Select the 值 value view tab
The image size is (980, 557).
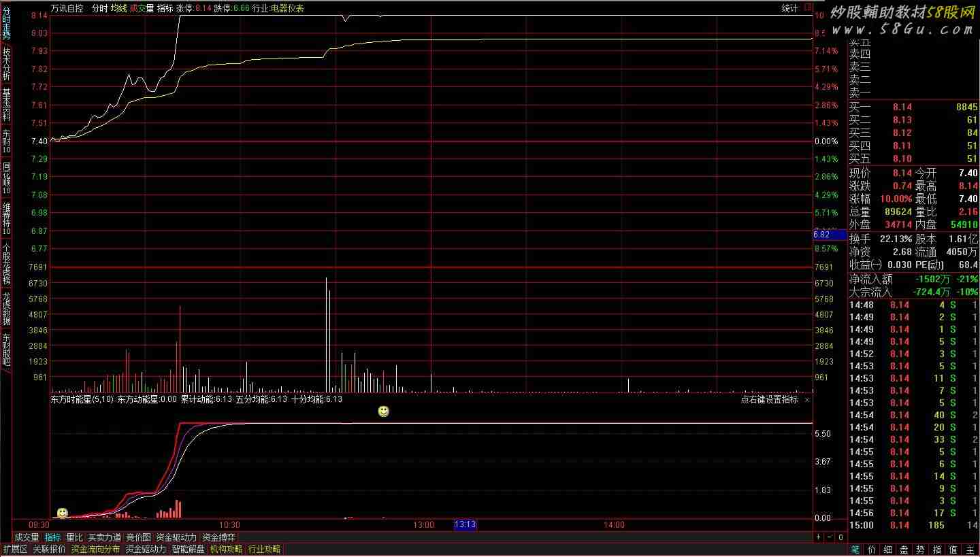(x=954, y=550)
